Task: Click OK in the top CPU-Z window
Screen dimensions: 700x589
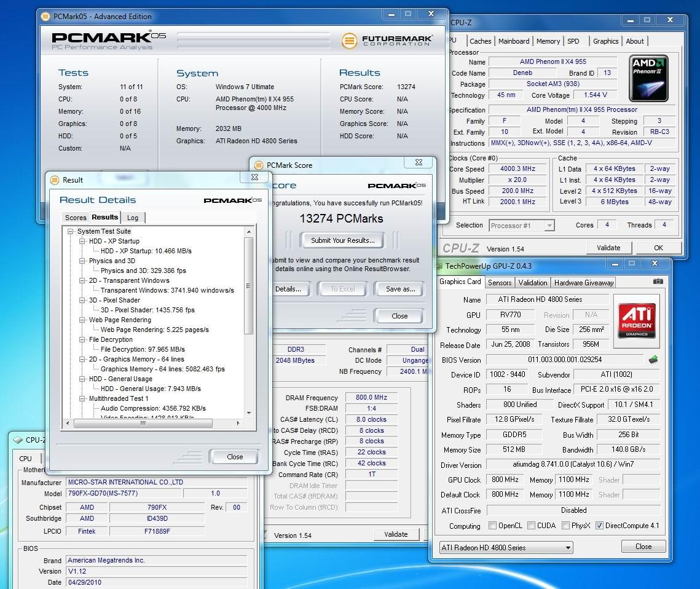Action: [658, 247]
